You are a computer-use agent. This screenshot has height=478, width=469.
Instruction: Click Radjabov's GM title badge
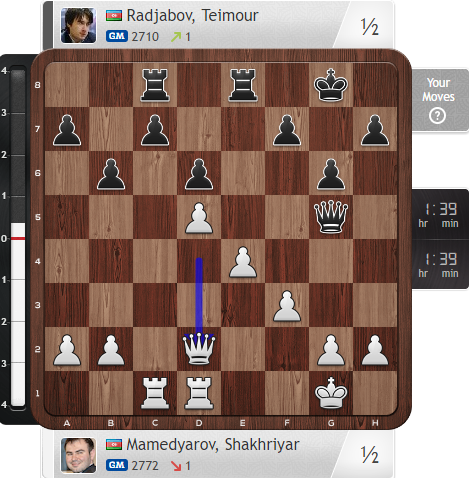117,36
